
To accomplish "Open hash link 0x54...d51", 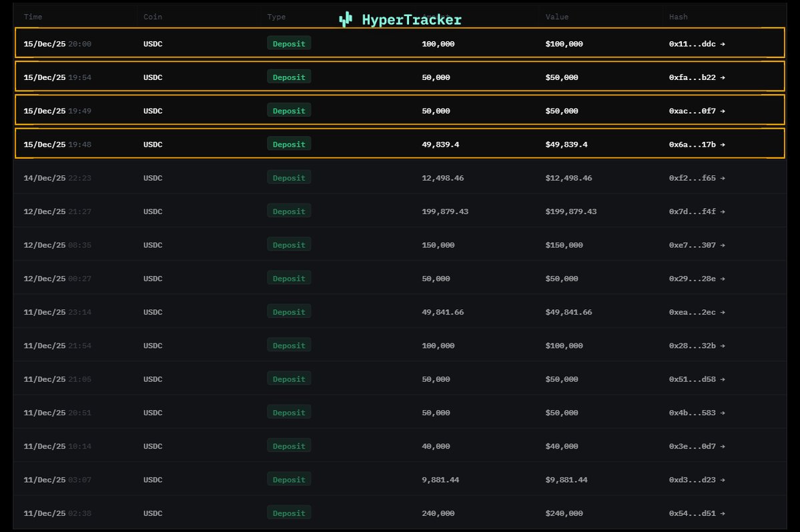I will point(693,513).
